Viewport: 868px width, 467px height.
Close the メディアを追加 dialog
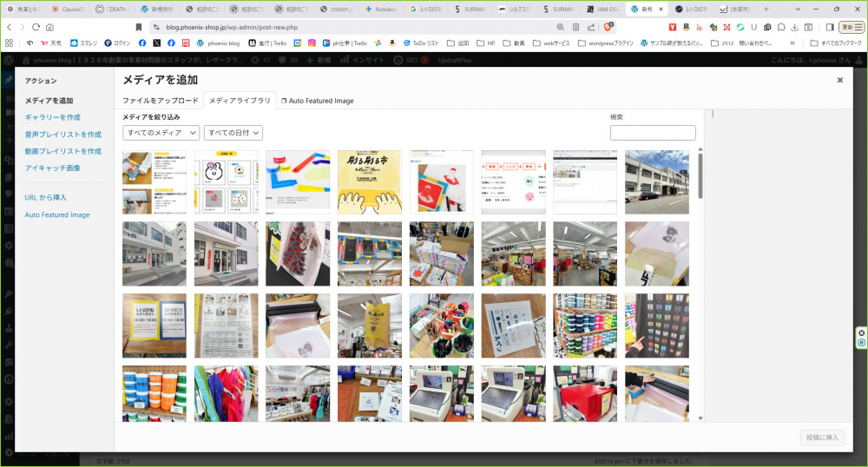[x=839, y=80]
